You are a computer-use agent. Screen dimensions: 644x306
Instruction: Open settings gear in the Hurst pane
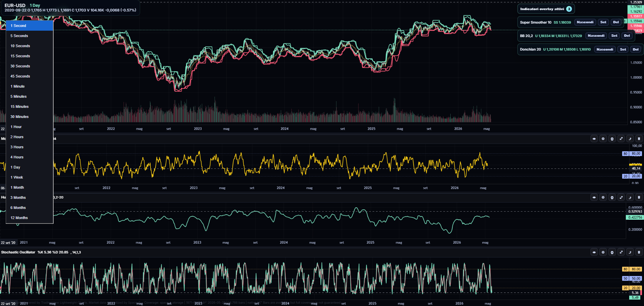[603, 197]
